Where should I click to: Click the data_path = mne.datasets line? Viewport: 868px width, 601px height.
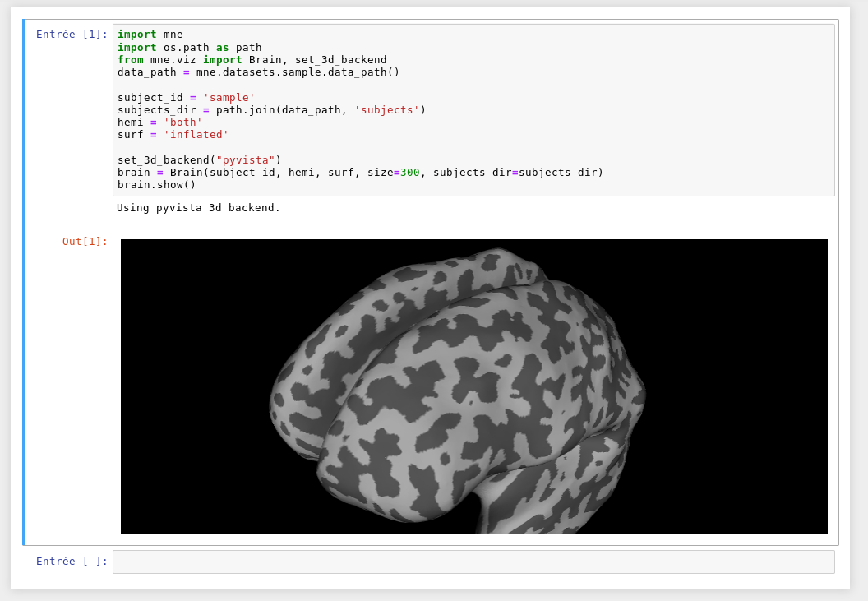[x=259, y=72]
